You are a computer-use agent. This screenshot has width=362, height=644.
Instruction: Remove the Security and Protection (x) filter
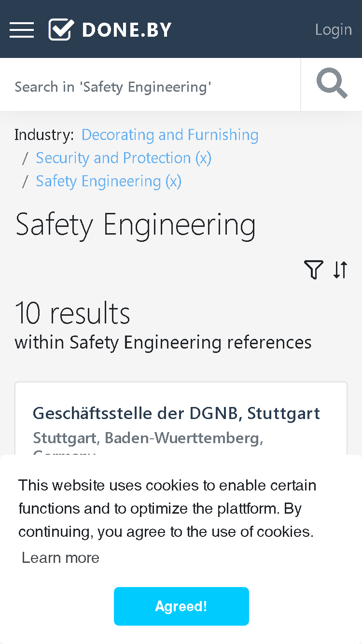click(124, 158)
